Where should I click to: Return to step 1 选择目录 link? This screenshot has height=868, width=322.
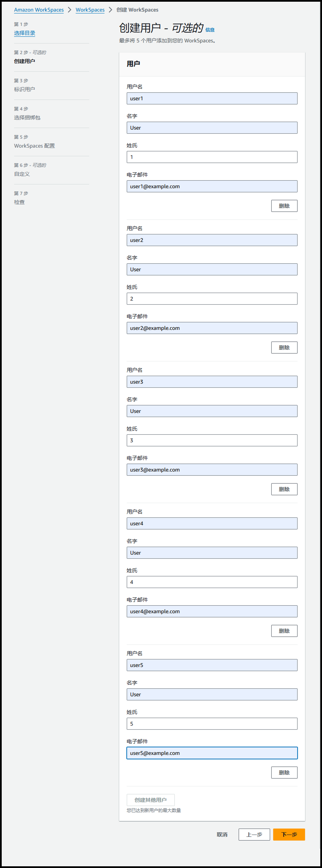24,33
